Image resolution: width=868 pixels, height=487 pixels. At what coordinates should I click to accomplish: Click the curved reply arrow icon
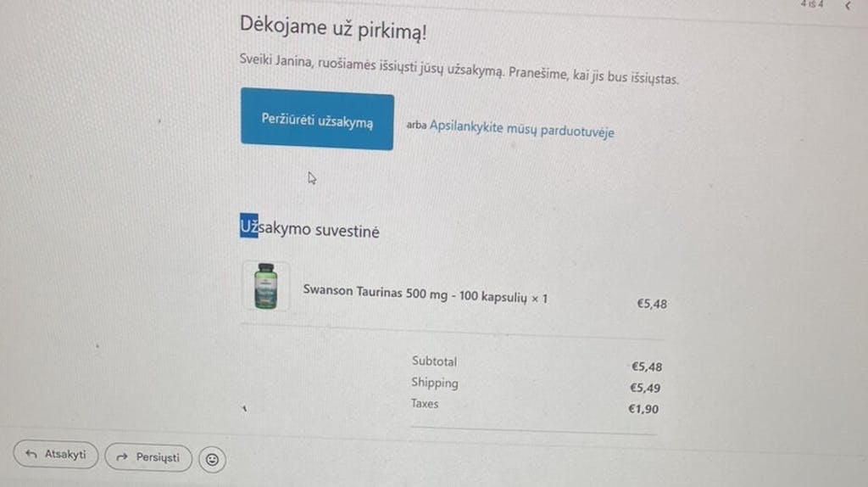[31, 454]
